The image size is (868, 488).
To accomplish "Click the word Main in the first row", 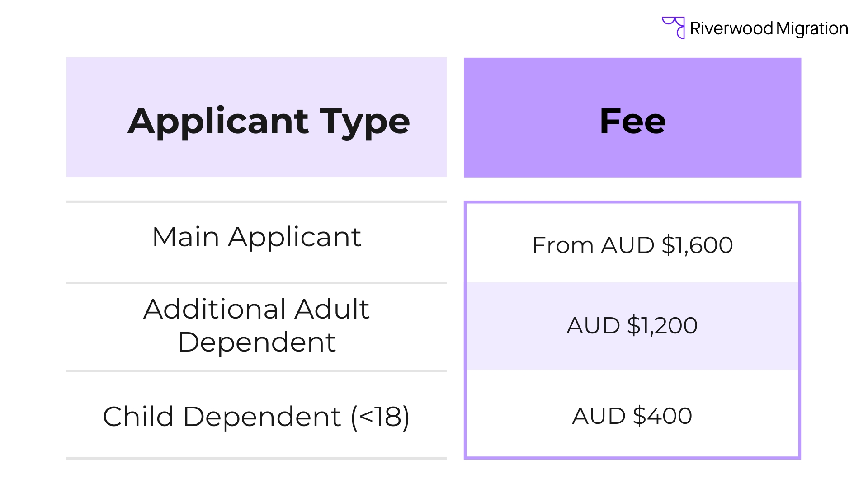I will click(x=186, y=237).
